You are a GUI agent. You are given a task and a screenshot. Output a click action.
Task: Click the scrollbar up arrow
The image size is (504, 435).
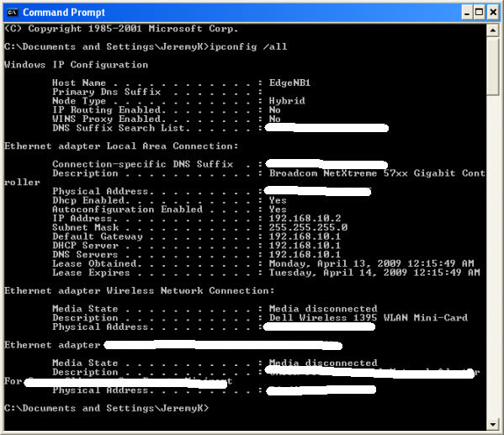click(x=492, y=30)
